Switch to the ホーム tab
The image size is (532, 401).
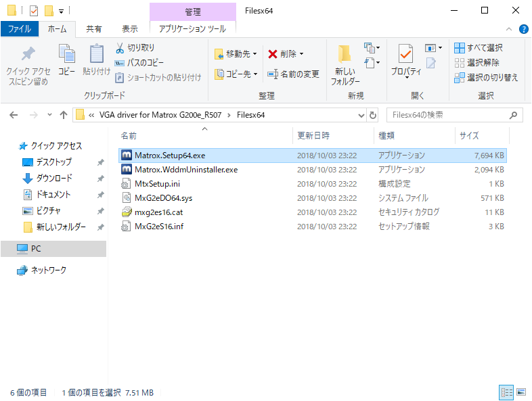coord(57,29)
